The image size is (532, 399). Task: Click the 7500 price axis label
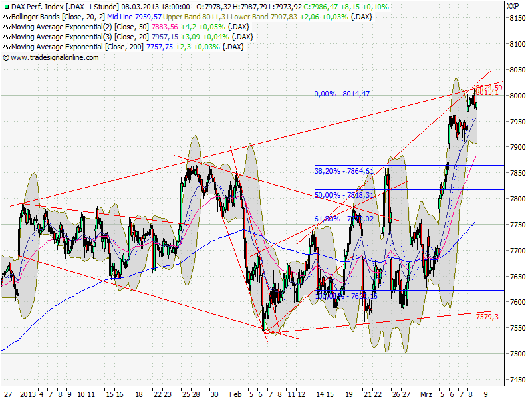pyautogui.click(x=517, y=354)
